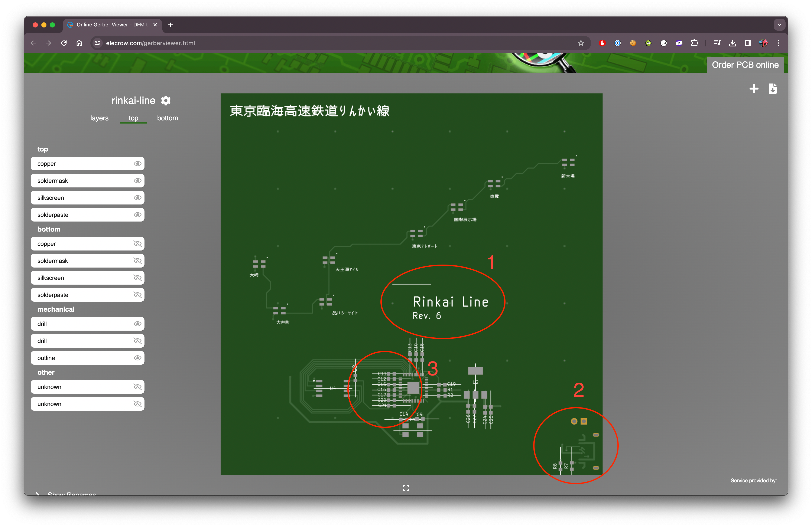
Task: Open Chrome three-dot menu
Action: 779,43
